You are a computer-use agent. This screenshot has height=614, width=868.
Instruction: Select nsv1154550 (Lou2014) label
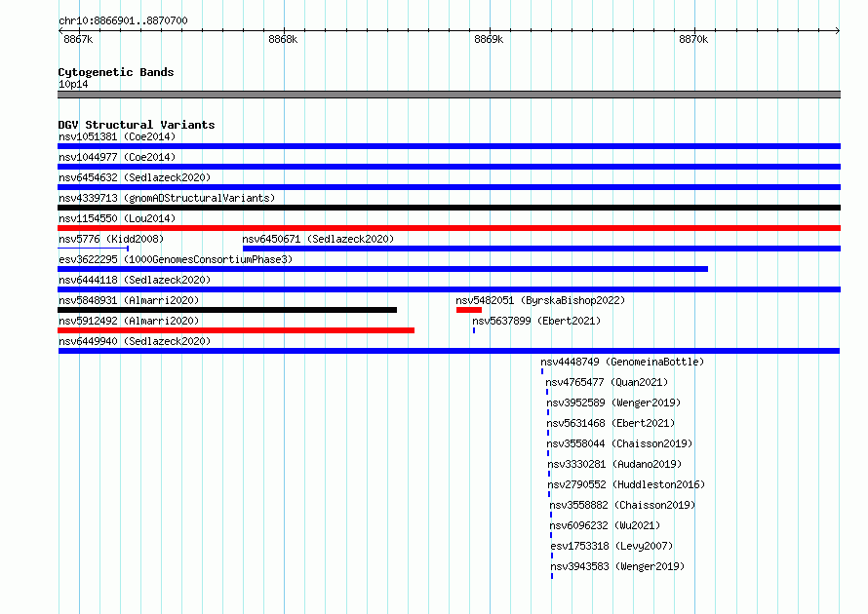tap(117, 218)
